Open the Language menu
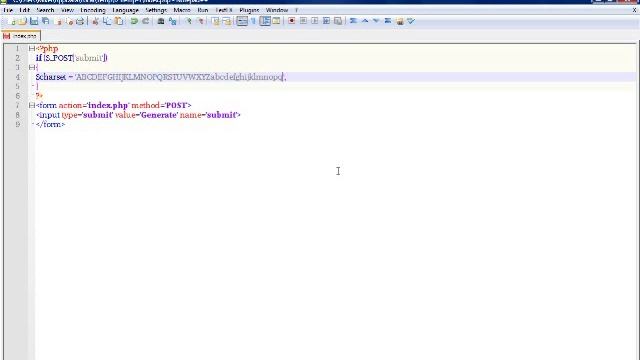 pyautogui.click(x=125, y=10)
